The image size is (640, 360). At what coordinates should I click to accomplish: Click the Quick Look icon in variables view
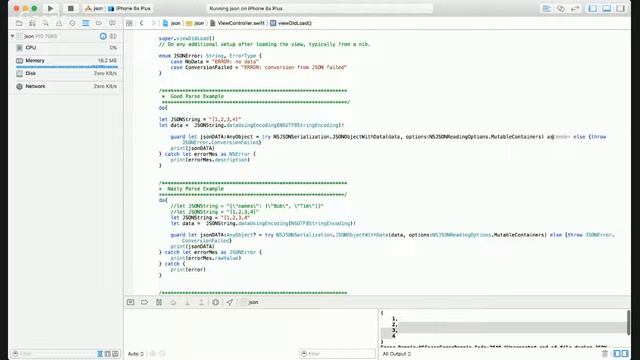[x=153, y=354]
